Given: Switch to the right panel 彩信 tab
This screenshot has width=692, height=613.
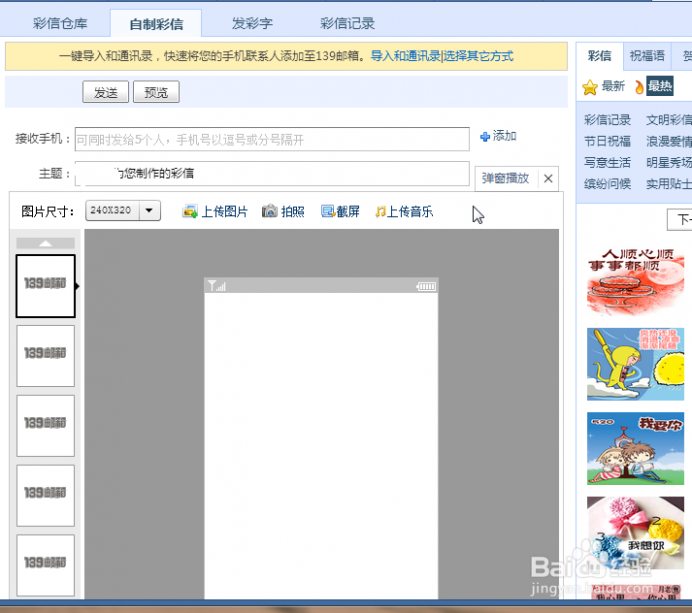Looking at the screenshot, I should pyautogui.click(x=599, y=56).
